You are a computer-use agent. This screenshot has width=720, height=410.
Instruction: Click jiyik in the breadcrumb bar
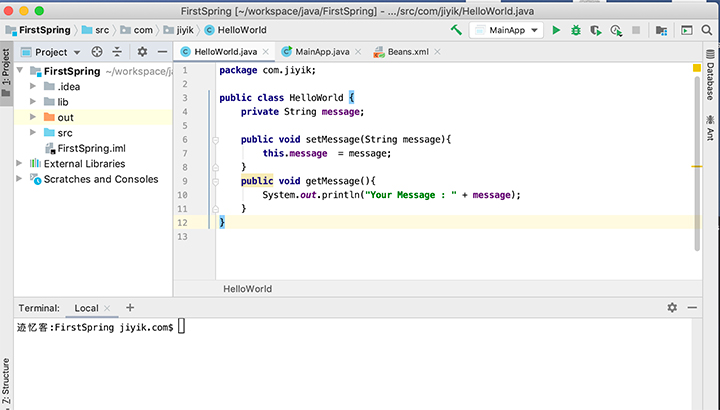[179, 30]
